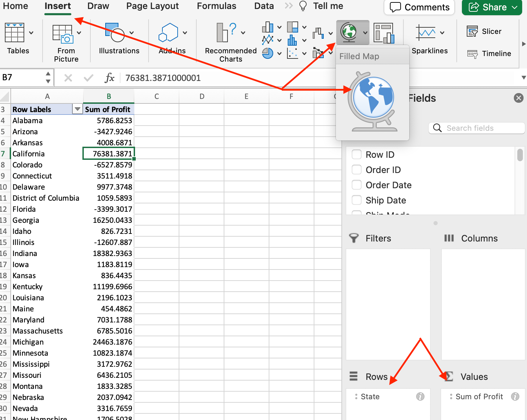The image size is (527, 420).
Task: Show more ribbon tabs
Action: tap(289, 6)
